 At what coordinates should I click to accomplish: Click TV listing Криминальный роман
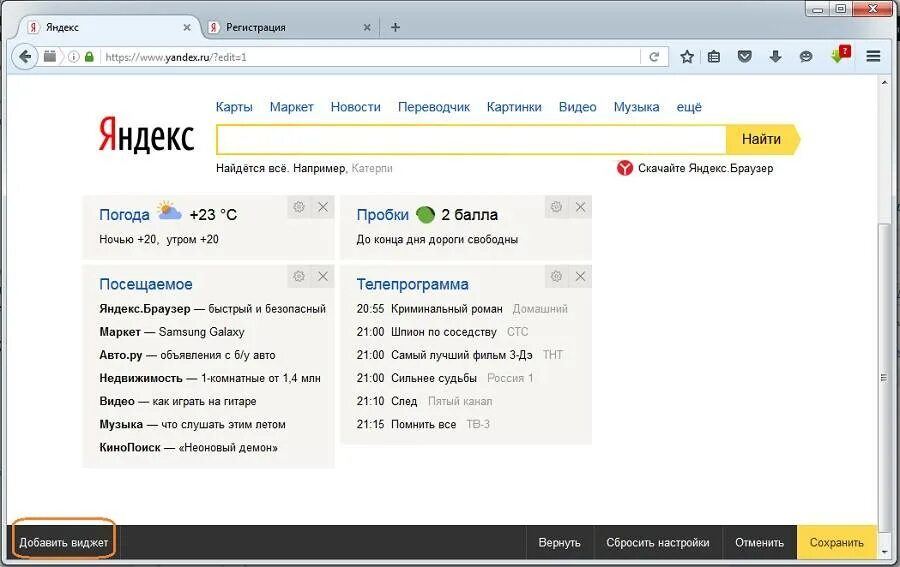tap(447, 309)
